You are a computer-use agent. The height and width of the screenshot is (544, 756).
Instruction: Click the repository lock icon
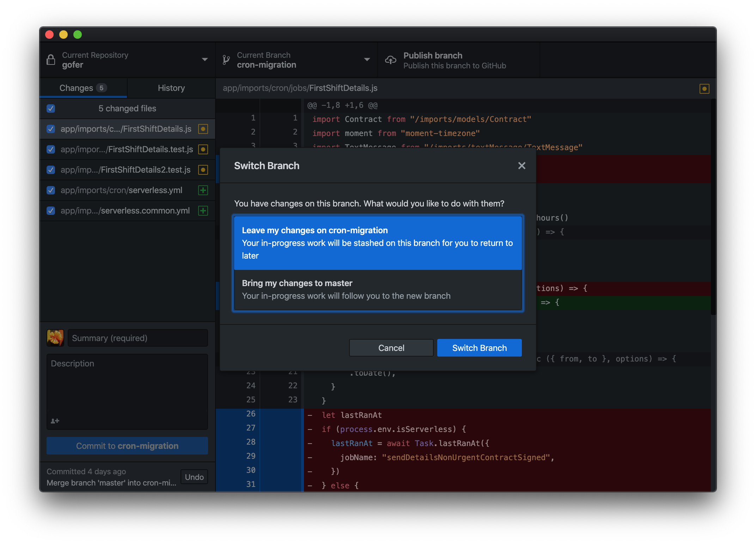pyautogui.click(x=50, y=60)
